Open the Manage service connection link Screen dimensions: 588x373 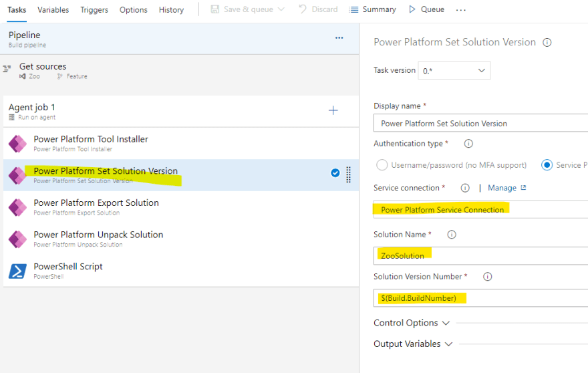click(507, 188)
